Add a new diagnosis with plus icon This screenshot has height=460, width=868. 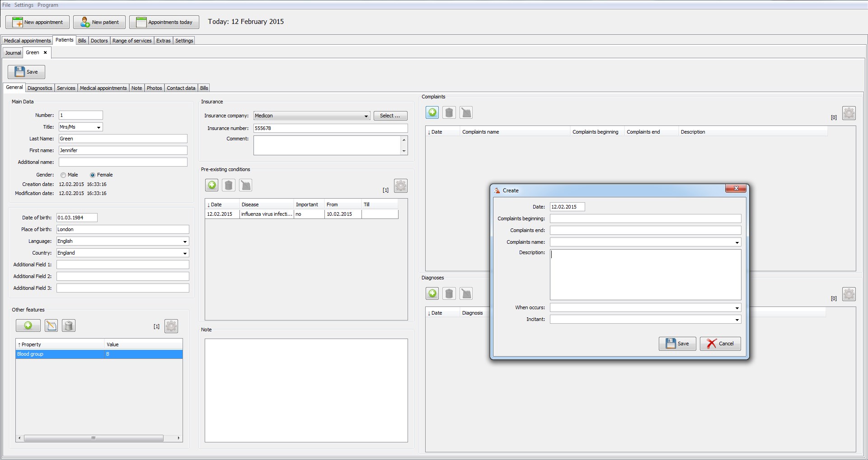[432, 293]
